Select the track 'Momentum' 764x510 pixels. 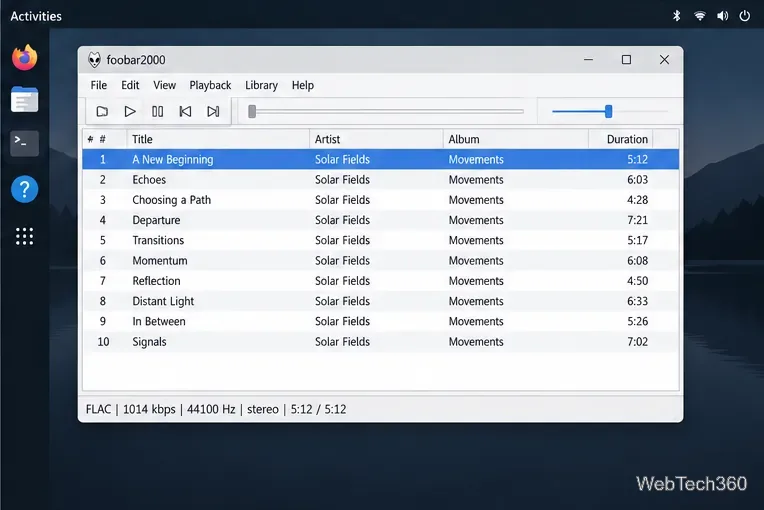381,261
